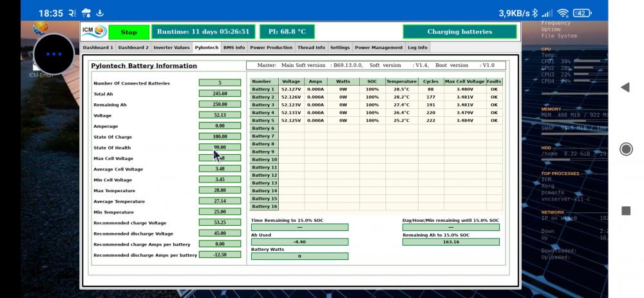Click the ICM logo icon

pyautogui.click(x=94, y=31)
